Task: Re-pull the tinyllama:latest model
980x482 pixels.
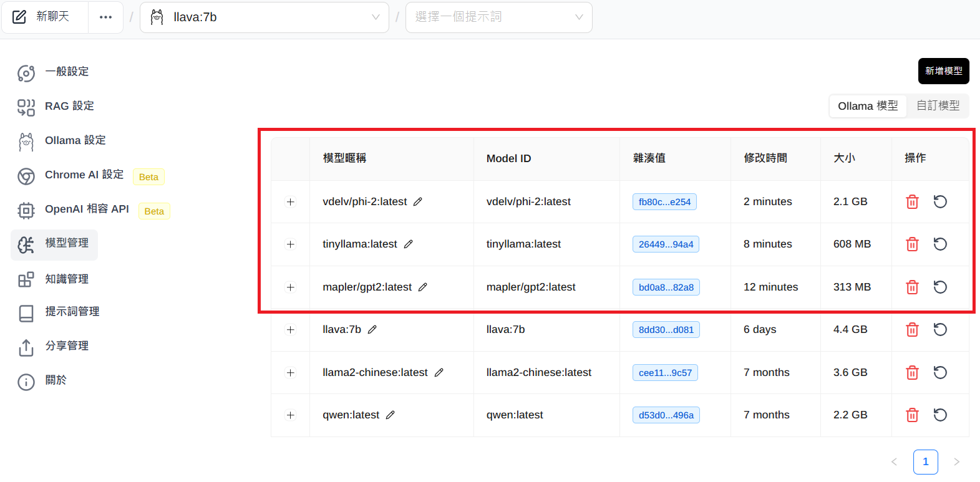Action: [940, 244]
